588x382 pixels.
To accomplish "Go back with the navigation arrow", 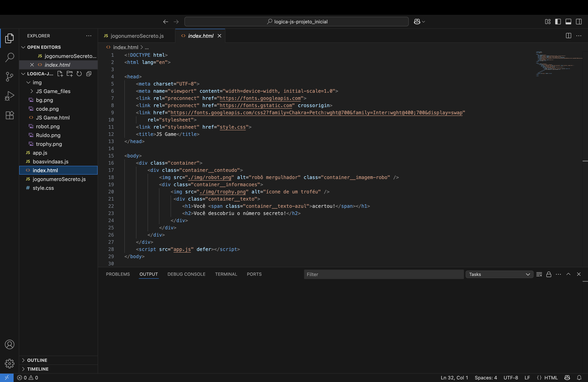I will tap(166, 22).
